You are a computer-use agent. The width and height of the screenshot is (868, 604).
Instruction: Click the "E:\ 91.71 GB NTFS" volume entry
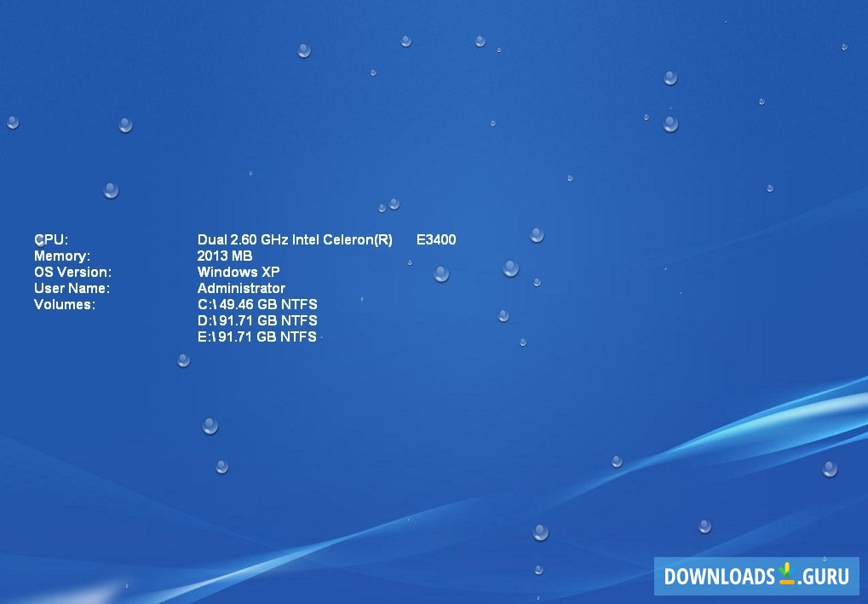coord(257,337)
